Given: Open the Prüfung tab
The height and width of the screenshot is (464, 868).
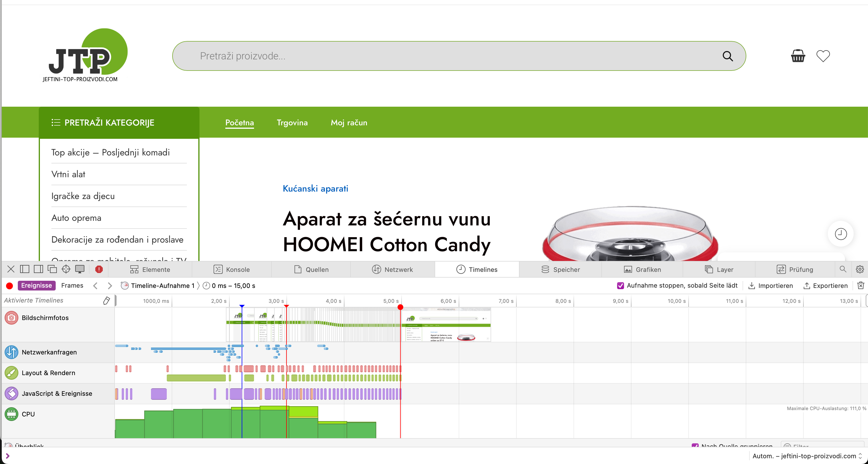Looking at the screenshot, I should [795, 269].
